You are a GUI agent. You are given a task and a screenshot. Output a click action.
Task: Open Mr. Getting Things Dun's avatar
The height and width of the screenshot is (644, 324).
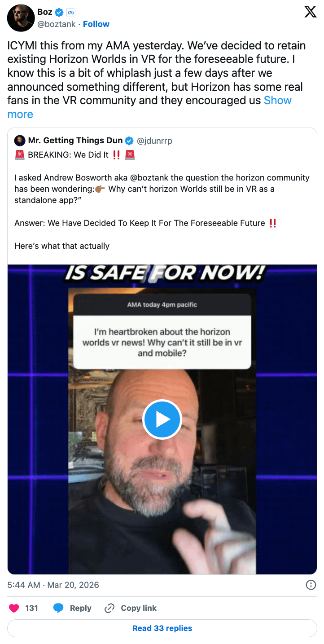20,141
